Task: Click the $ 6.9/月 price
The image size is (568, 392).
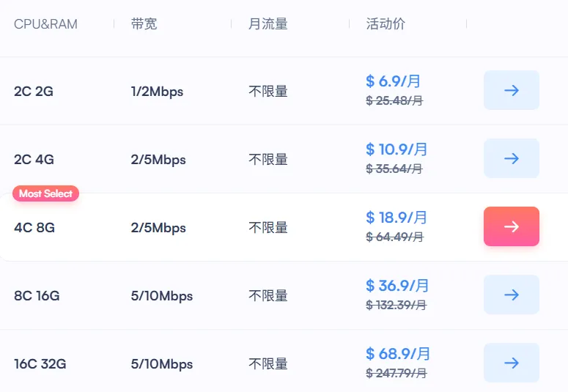Action: tap(393, 81)
